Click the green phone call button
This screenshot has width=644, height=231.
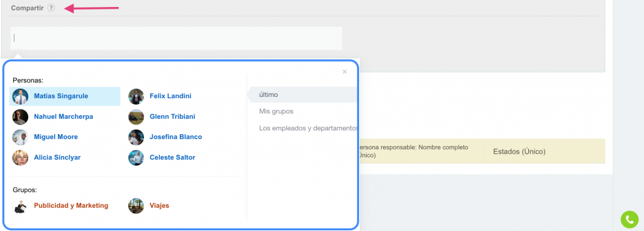[629, 219]
